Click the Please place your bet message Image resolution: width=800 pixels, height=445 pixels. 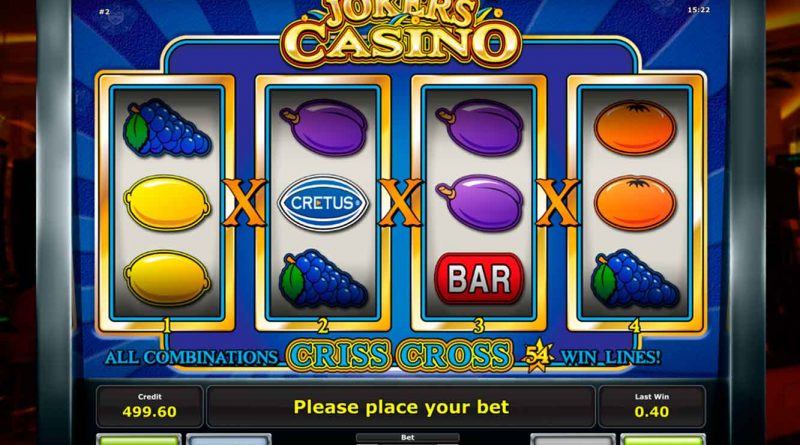(401, 407)
